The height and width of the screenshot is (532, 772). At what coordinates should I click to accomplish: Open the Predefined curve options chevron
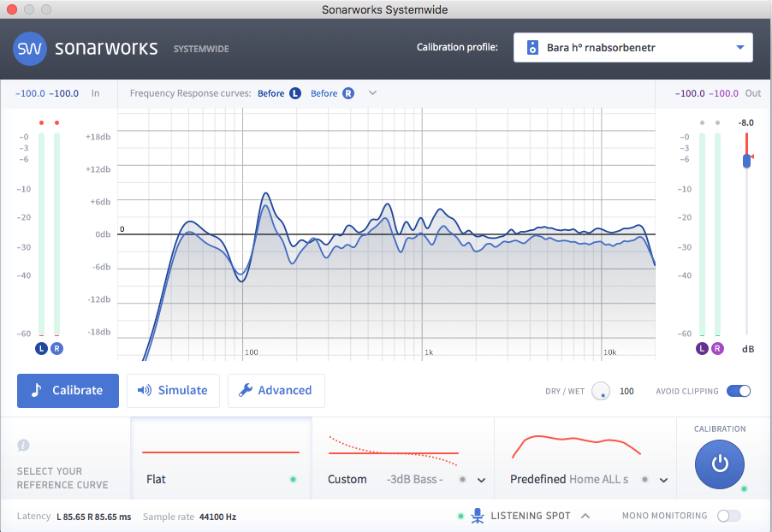(x=663, y=481)
